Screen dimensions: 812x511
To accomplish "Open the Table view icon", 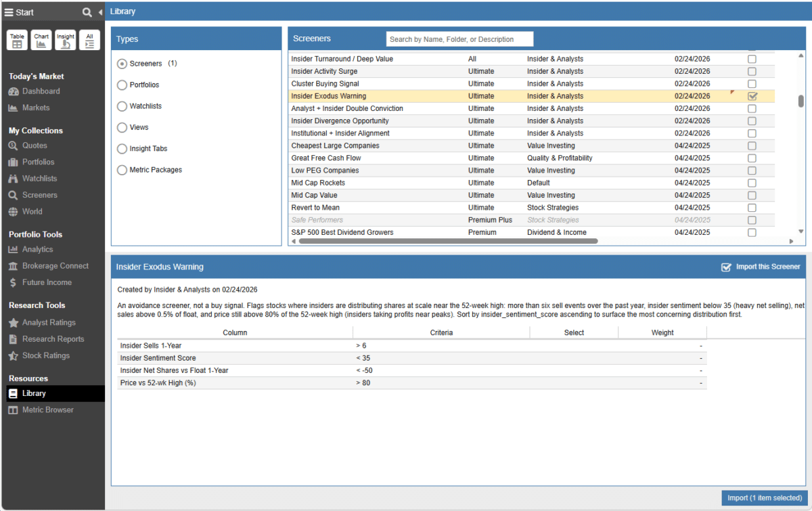I will tap(17, 40).
